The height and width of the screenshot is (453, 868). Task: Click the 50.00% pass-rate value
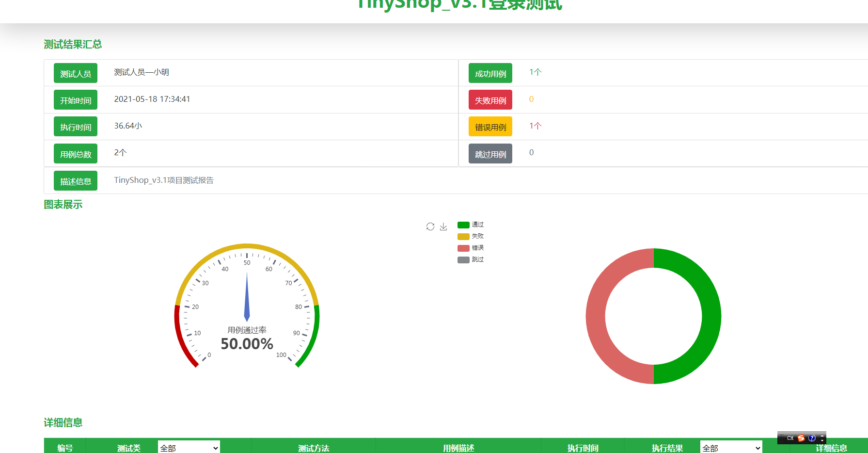point(247,344)
